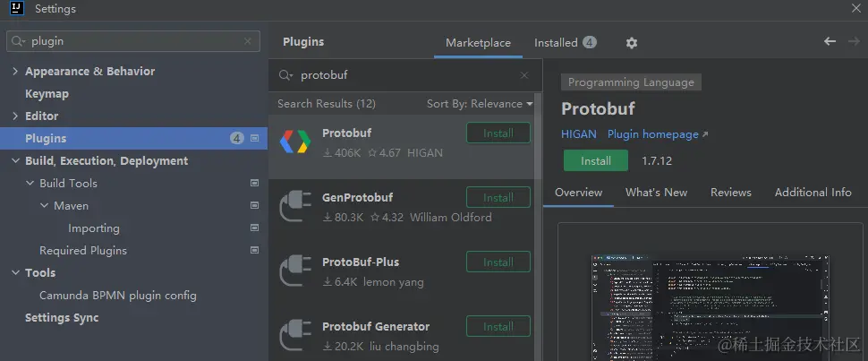Viewport: 868px width, 361px height.
Task: Select the ProtoBuf-Plus plugin name
Action: point(361,262)
